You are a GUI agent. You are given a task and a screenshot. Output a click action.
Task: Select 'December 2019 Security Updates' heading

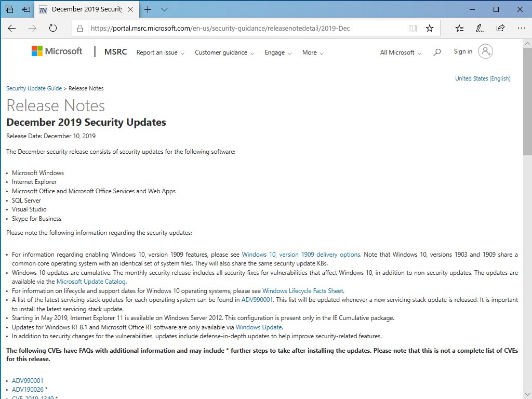pyautogui.click(x=86, y=122)
